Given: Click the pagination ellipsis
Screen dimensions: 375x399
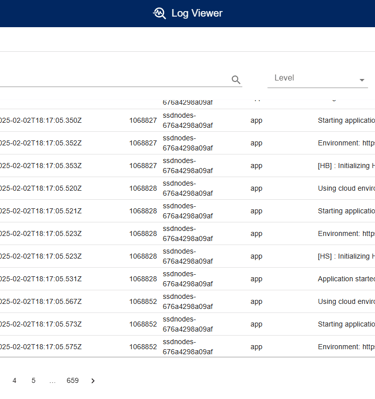Looking at the screenshot, I should point(52,382).
